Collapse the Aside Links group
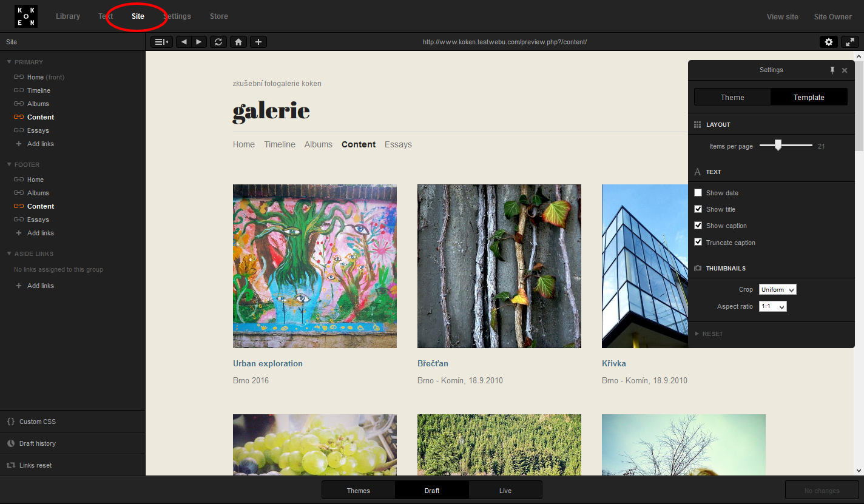Image resolution: width=864 pixels, height=504 pixels. (x=9, y=254)
